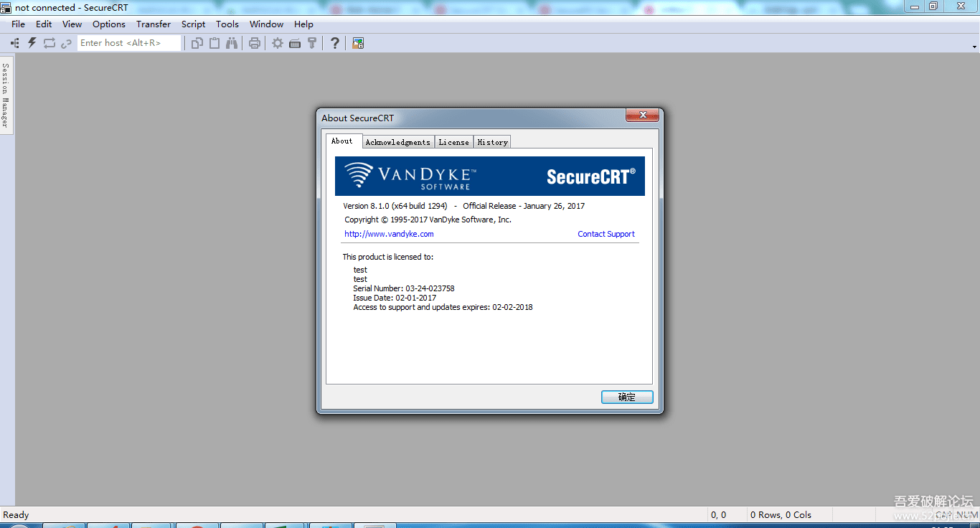Open the Keymap Editor keyboard icon
Image resolution: width=980 pixels, height=528 pixels.
[295, 43]
